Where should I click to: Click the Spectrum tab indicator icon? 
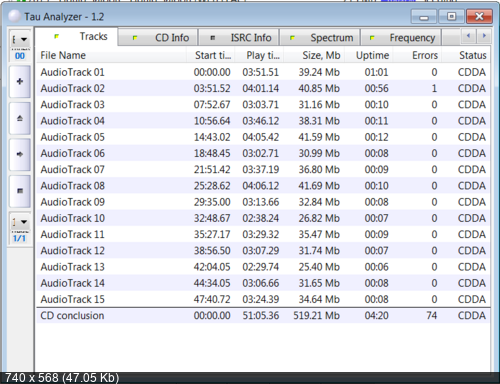coord(292,38)
